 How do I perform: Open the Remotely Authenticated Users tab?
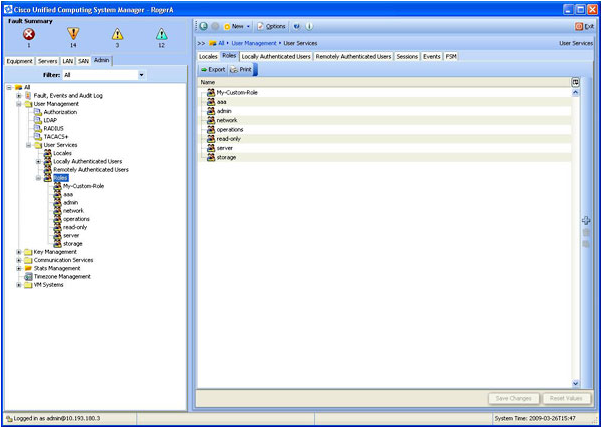tap(353, 56)
